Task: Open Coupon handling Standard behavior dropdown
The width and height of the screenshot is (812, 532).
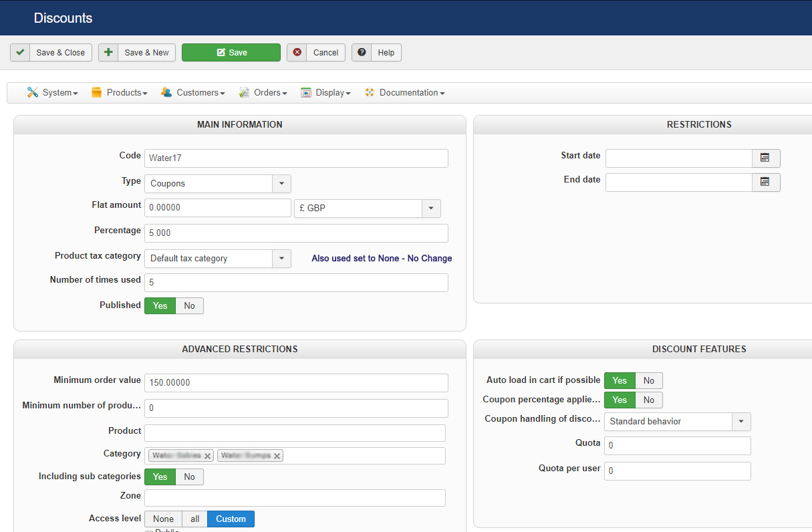Action: click(x=678, y=422)
